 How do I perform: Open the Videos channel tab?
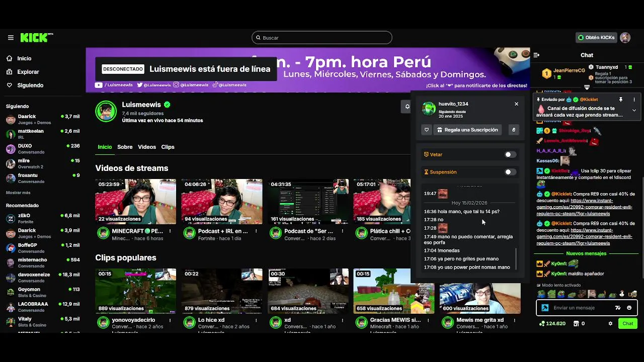pos(147,147)
